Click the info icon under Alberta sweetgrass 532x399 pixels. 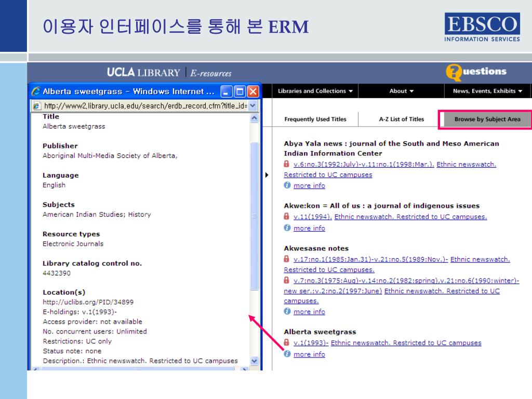click(x=287, y=354)
